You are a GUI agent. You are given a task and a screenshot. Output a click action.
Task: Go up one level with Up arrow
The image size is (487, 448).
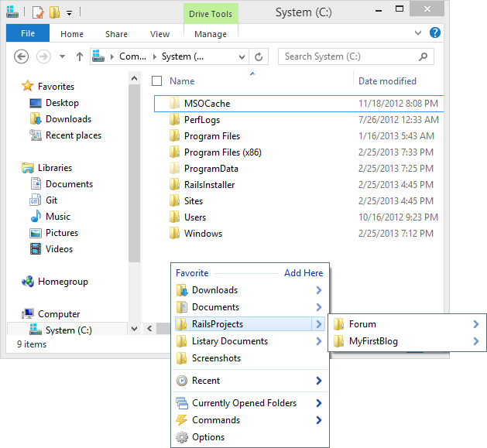(80, 56)
